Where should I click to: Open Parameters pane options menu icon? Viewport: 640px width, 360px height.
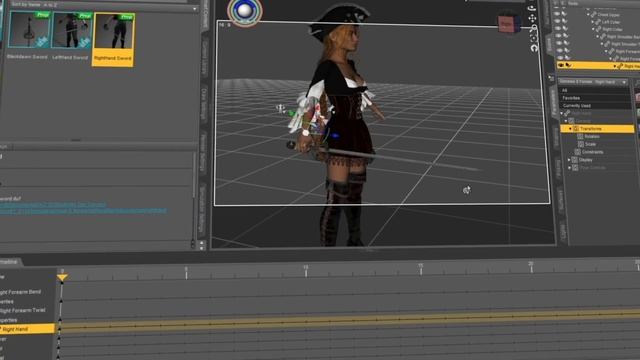(551, 78)
